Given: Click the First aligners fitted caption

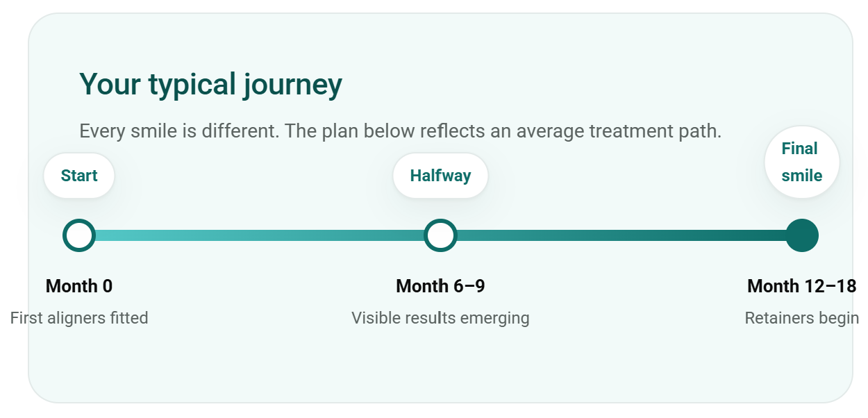Looking at the screenshot, I should (79, 318).
